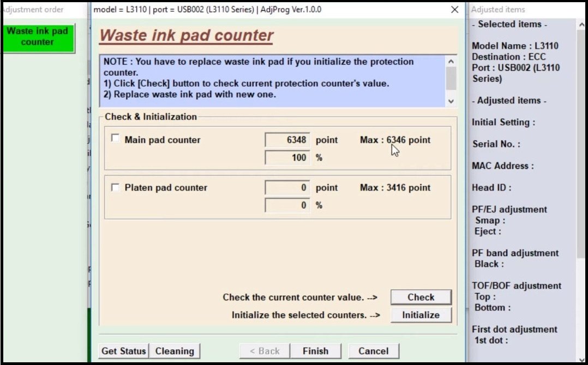
Task: Click the 'Max : 6346 point' text
Action: pos(395,140)
